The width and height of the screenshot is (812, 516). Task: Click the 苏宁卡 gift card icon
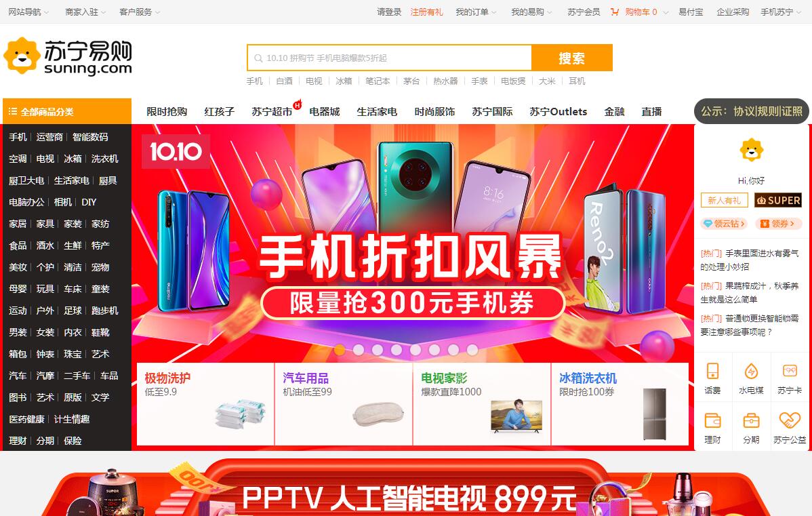tap(790, 371)
